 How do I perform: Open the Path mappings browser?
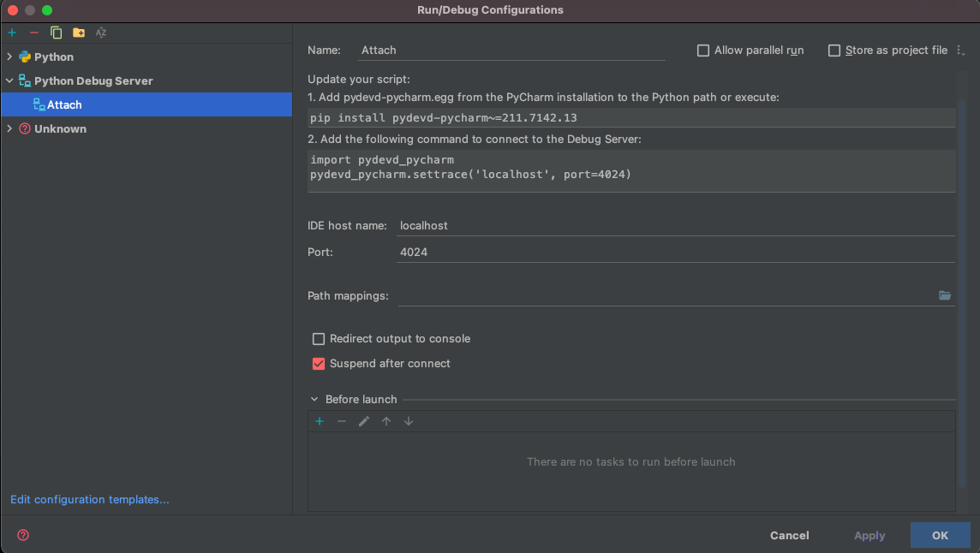(944, 294)
